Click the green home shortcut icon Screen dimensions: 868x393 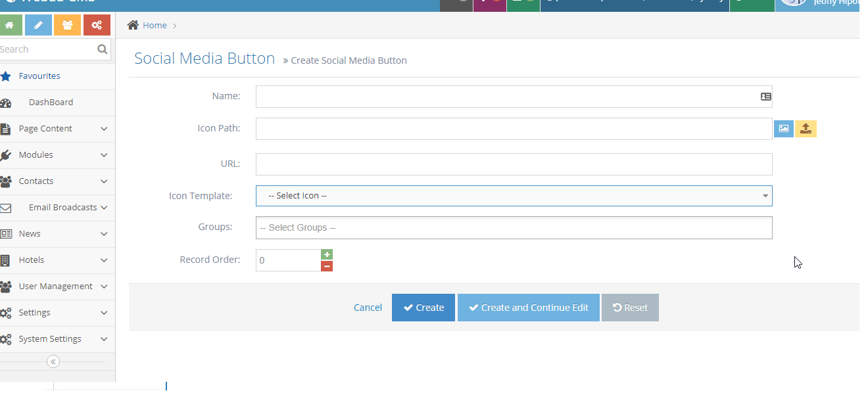click(x=11, y=24)
